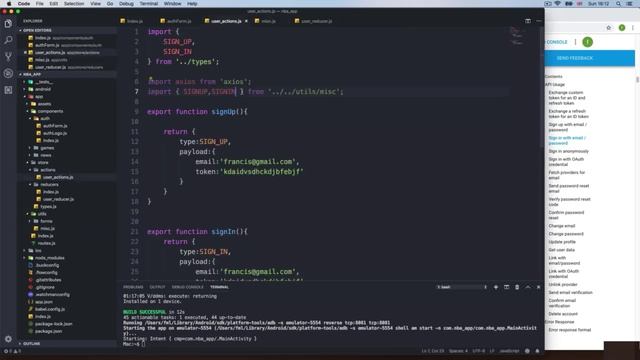Viewport: 640px width, 360px height.
Task: Open the Terminal menu in menu bar
Action: coord(149,4)
